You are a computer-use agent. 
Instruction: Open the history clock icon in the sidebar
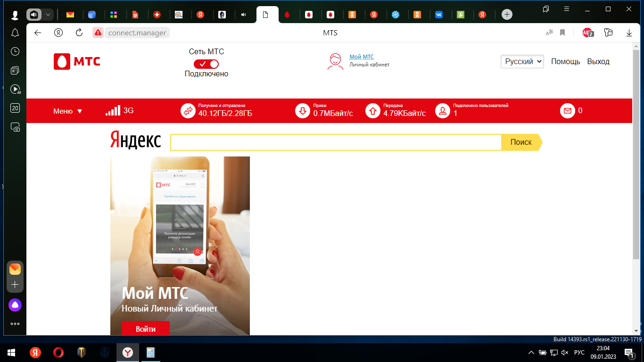coord(15,51)
